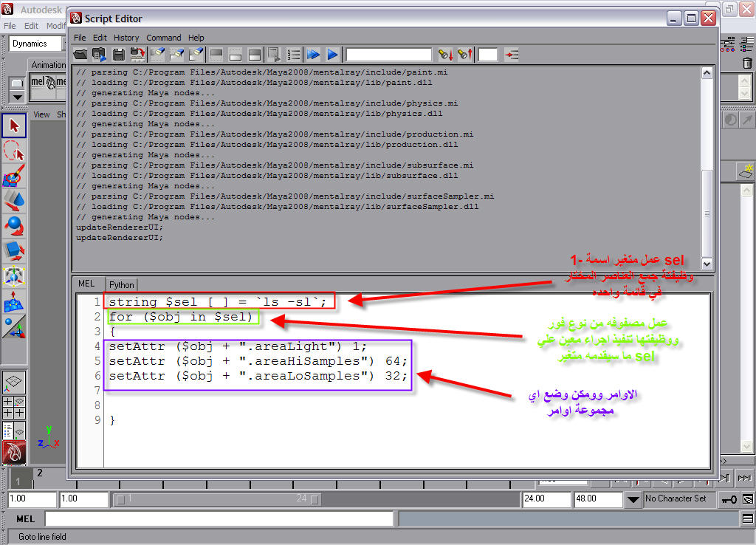Open the Script Editor File menu

pyautogui.click(x=80, y=38)
